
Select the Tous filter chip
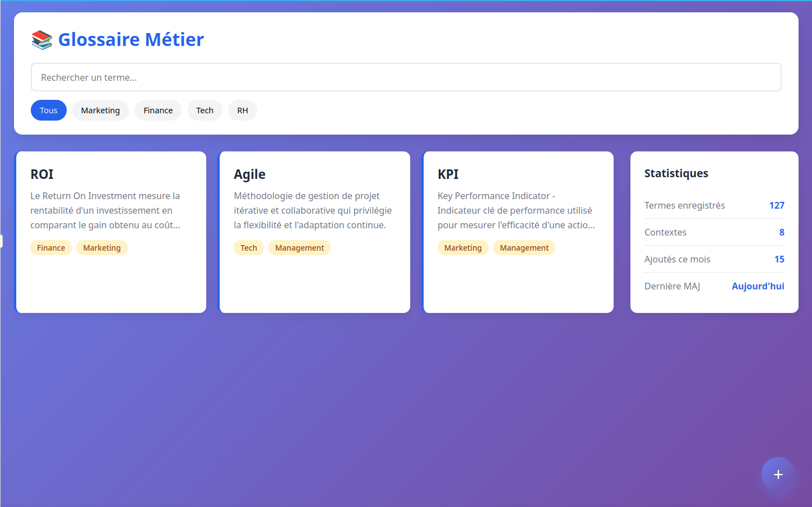point(49,110)
